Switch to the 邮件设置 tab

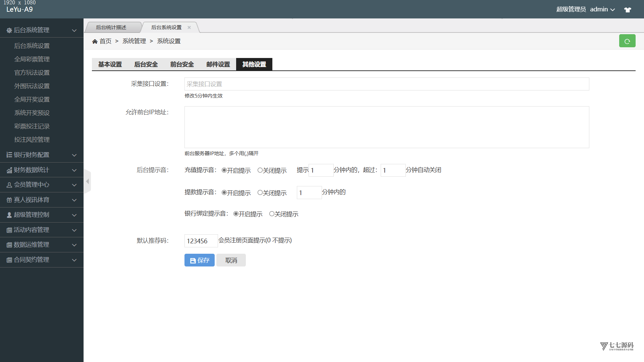(x=218, y=64)
